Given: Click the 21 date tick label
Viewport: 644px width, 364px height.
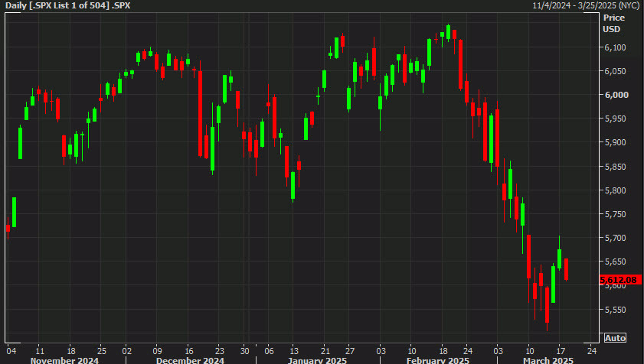Looking at the screenshot, I should (325, 351).
